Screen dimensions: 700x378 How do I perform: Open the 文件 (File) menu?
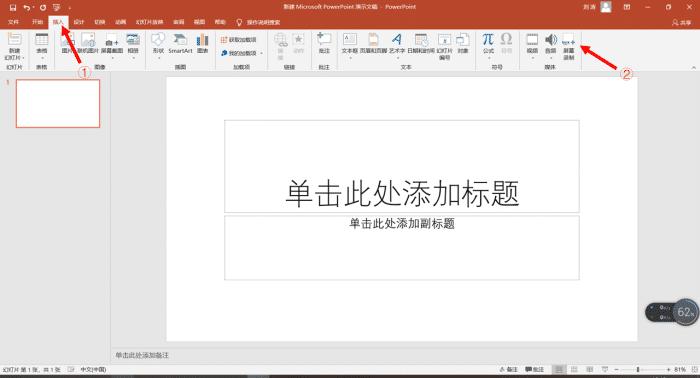[x=13, y=22]
